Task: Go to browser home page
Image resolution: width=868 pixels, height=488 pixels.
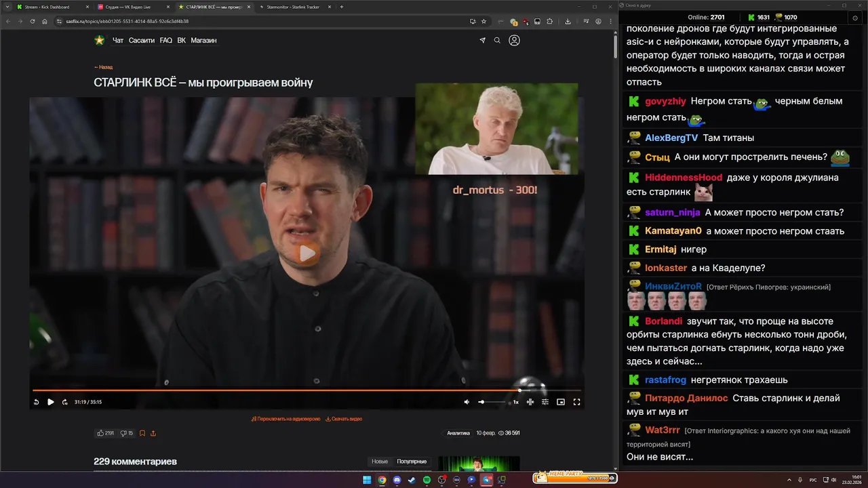Action: click(45, 21)
